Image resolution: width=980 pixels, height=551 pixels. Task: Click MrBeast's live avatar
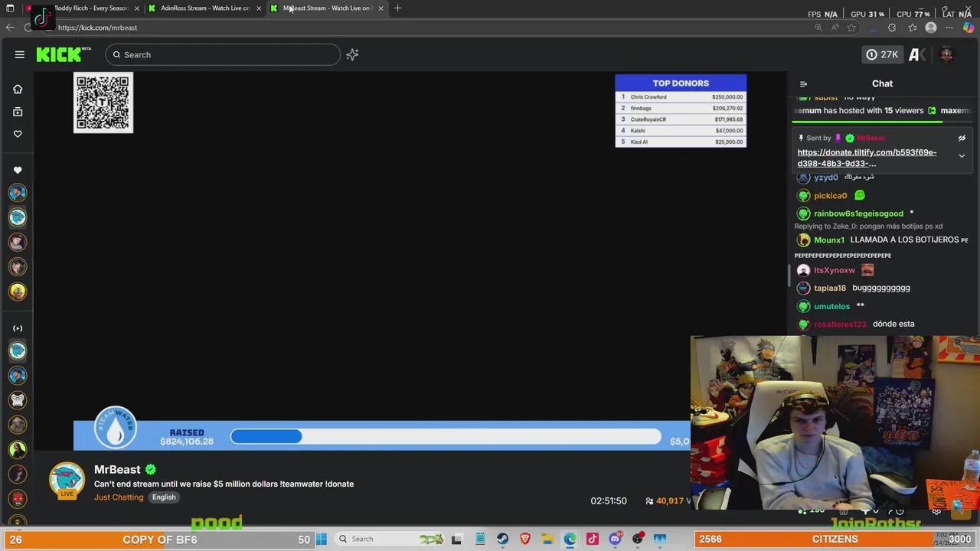[x=67, y=481]
